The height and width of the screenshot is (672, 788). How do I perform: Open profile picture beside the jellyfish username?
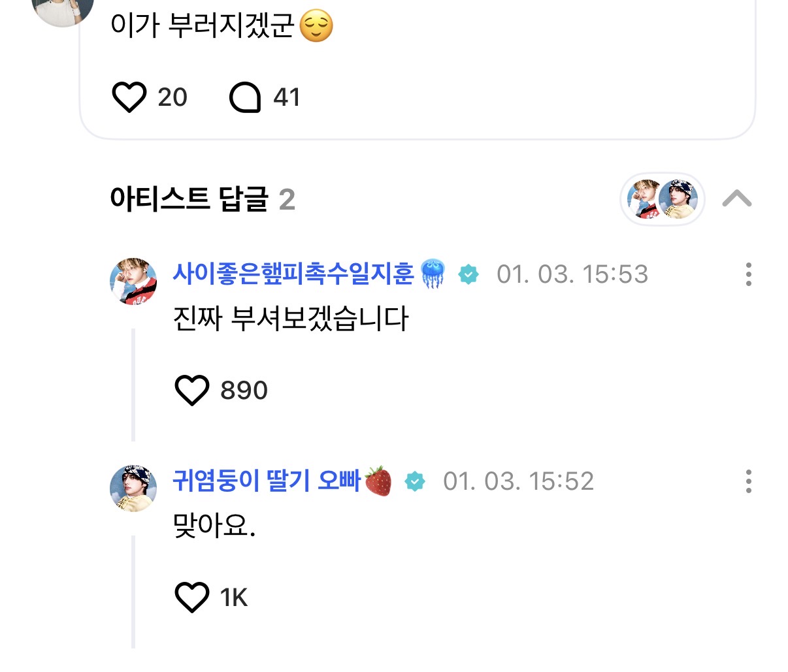pos(133,281)
